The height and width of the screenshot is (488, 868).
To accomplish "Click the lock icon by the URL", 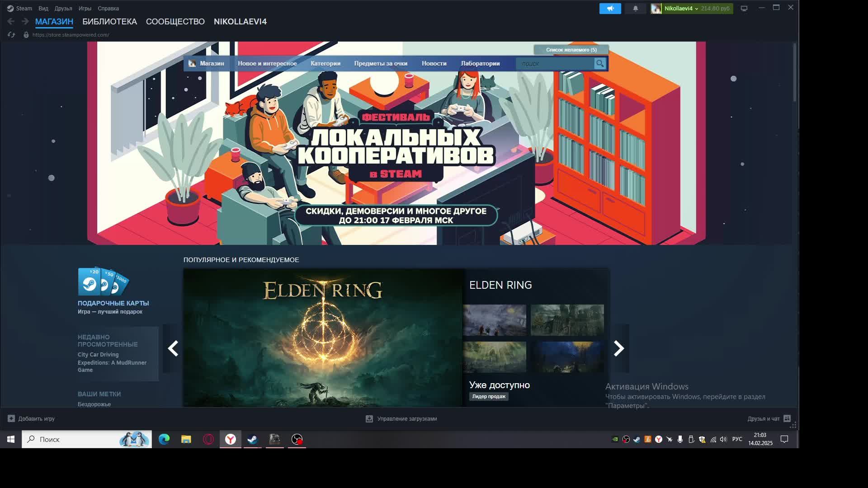I will (x=26, y=35).
